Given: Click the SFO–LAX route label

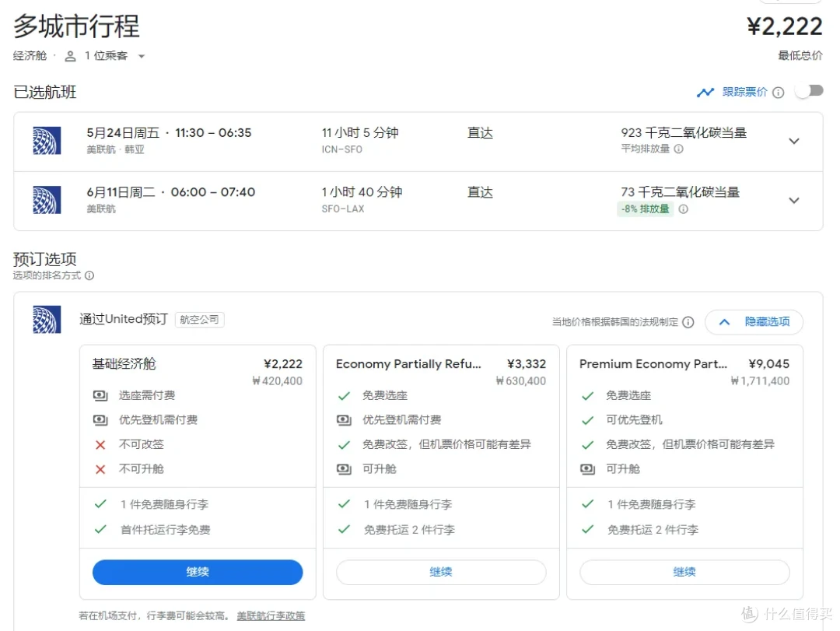Looking at the screenshot, I should (343, 209).
